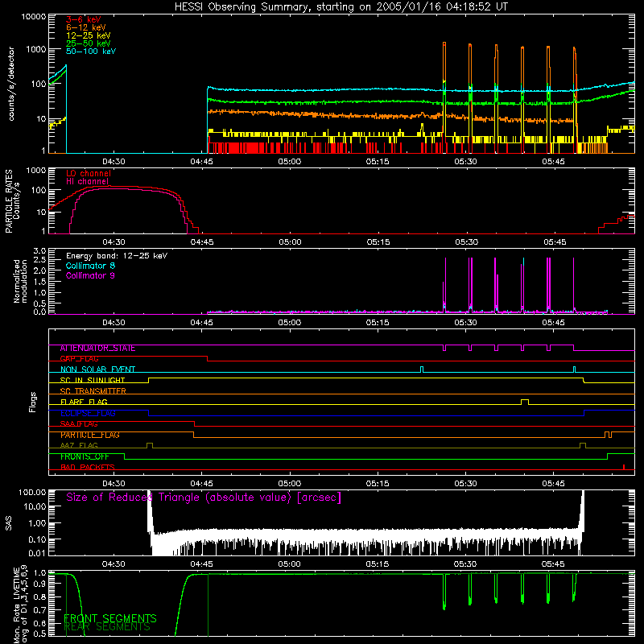Click the 'Size of Reduced Triangle' caption
The height and width of the screenshot is (644, 644).
point(204,497)
